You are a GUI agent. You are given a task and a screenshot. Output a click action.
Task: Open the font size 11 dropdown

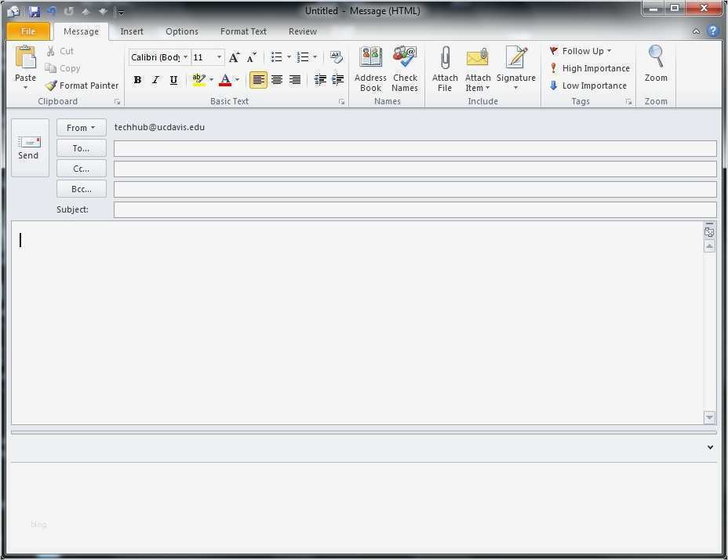[x=219, y=57]
